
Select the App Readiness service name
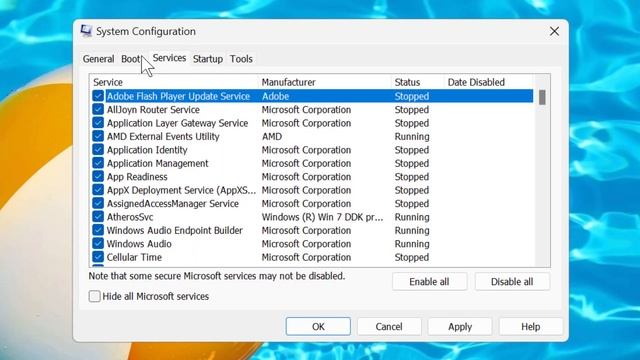[x=137, y=177]
